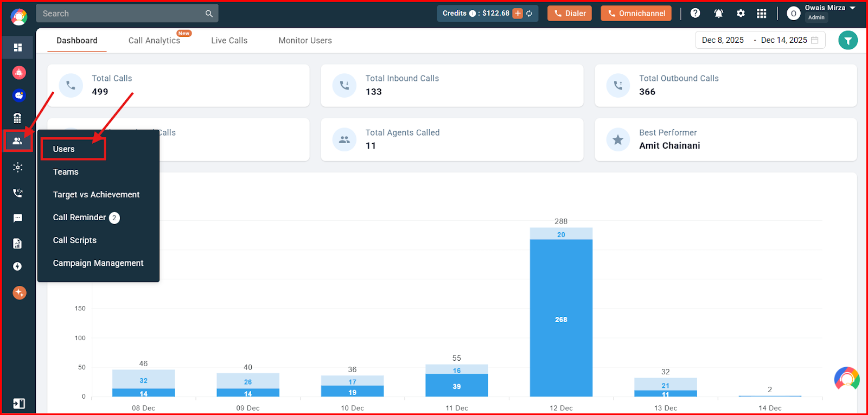Refresh credits balance icon
Image resolution: width=868 pixels, height=415 pixels.
coord(529,14)
